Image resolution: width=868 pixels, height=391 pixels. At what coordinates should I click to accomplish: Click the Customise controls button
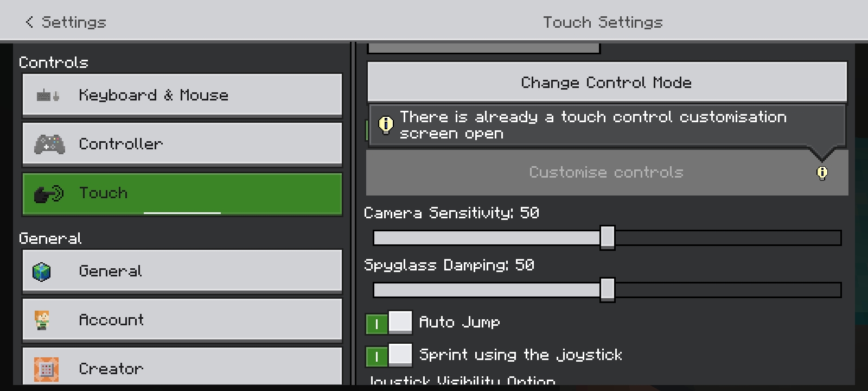tap(607, 173)
